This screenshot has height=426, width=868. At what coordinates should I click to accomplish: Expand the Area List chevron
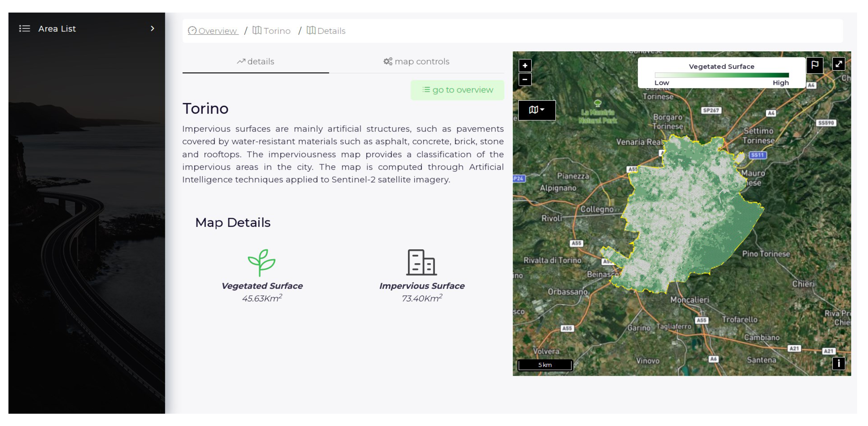click(152, 29)
